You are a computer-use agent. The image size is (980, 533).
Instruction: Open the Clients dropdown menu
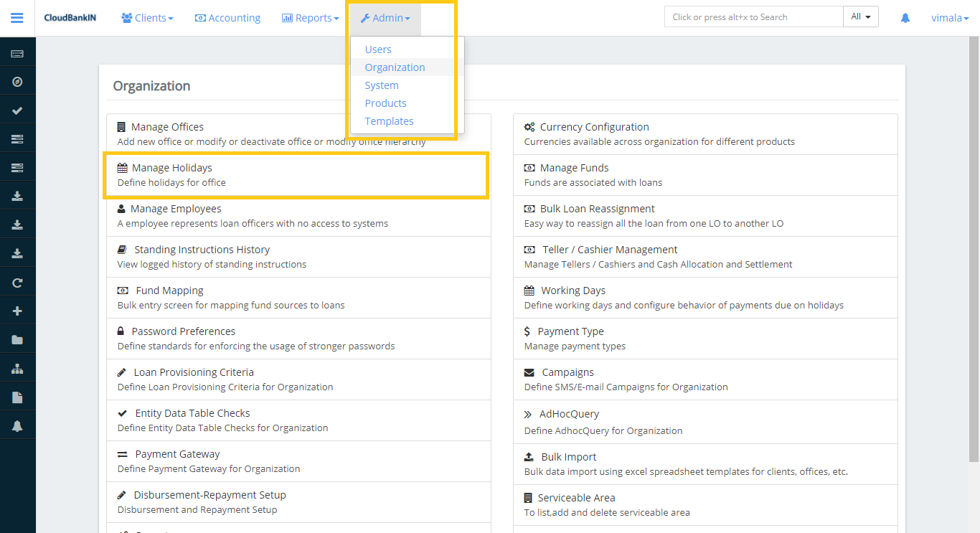tap(147, 18)
